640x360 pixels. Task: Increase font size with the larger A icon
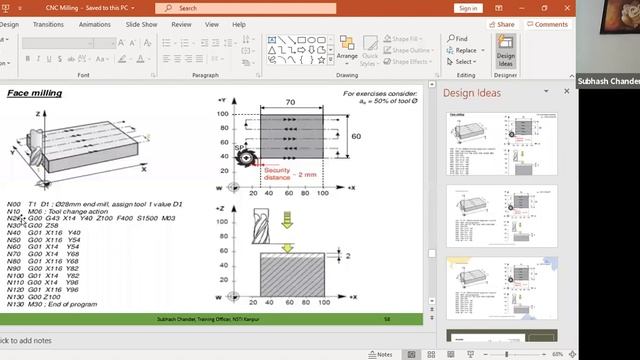(121, 43)
